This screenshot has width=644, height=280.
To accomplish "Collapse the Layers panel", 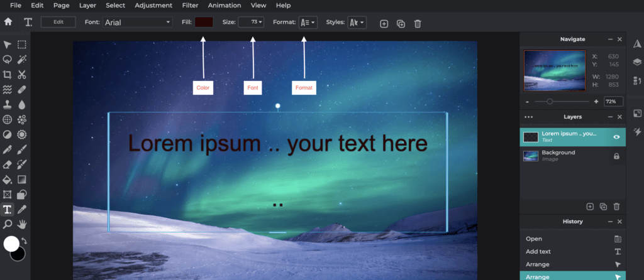I will 610,117.
